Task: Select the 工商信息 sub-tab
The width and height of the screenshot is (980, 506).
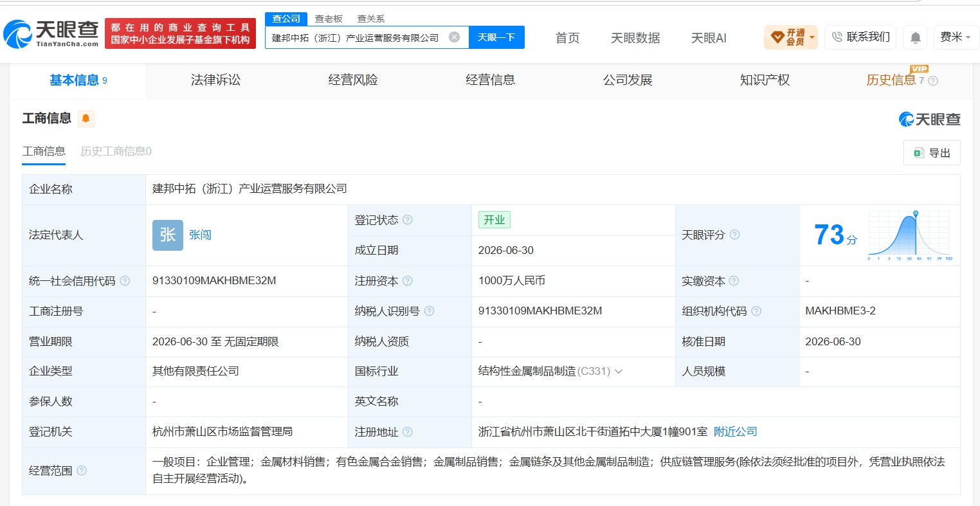Action: [44, 152]
